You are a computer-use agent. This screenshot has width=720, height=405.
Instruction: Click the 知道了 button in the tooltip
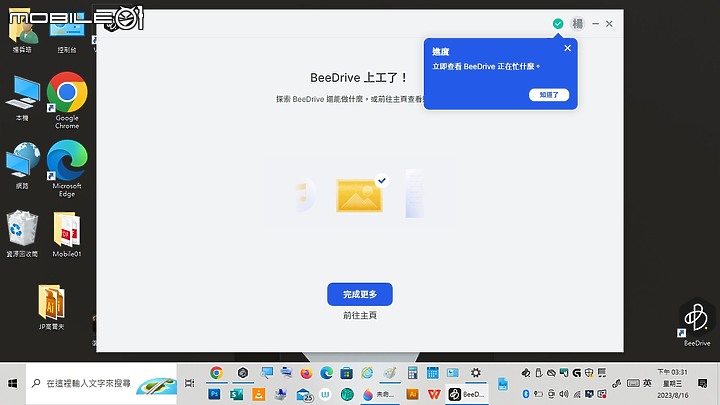(549, 95)
